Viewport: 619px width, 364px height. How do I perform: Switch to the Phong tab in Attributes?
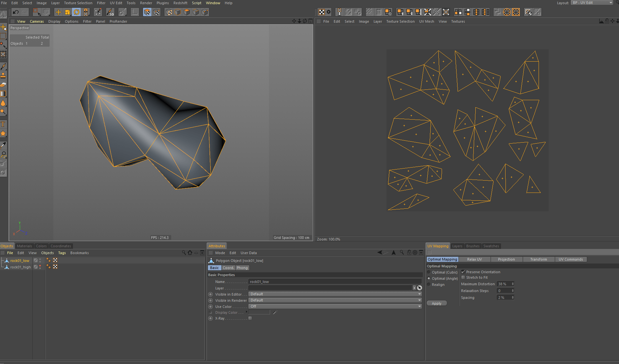tap(242, 267)
